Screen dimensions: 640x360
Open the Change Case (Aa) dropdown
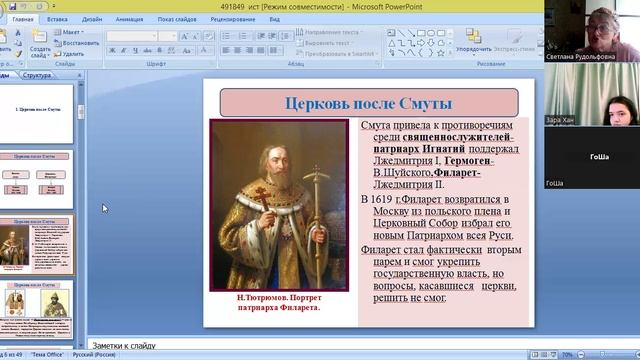coord(187,50)
